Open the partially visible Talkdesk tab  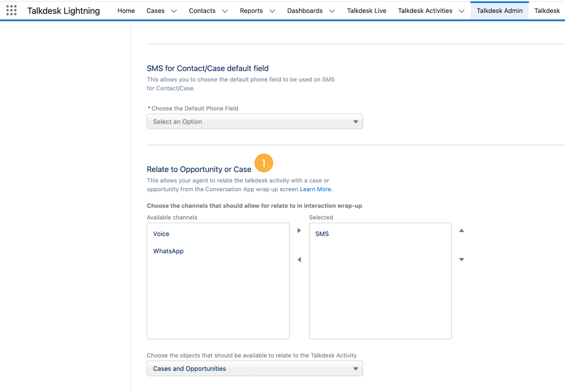(547, 11)
